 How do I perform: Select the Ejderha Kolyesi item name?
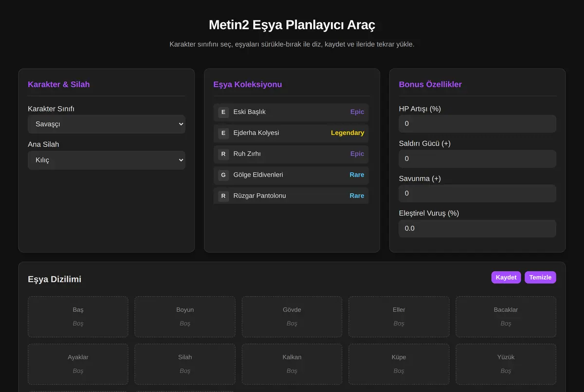(256, 133)
